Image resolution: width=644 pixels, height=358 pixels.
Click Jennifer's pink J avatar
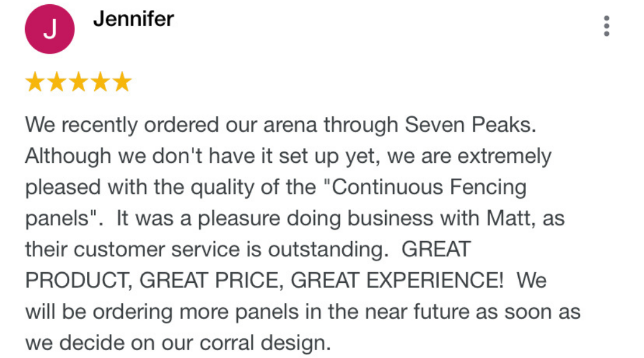point(49,29)
